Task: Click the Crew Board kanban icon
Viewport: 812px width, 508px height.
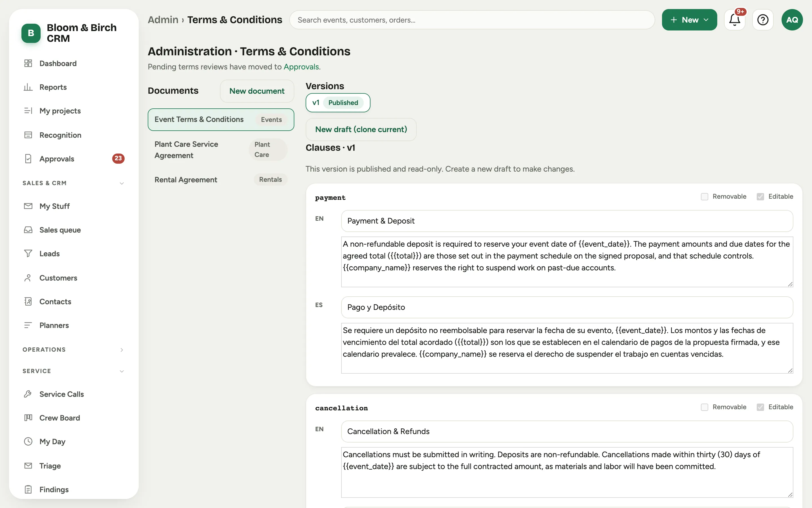Action: coord(28,418)
